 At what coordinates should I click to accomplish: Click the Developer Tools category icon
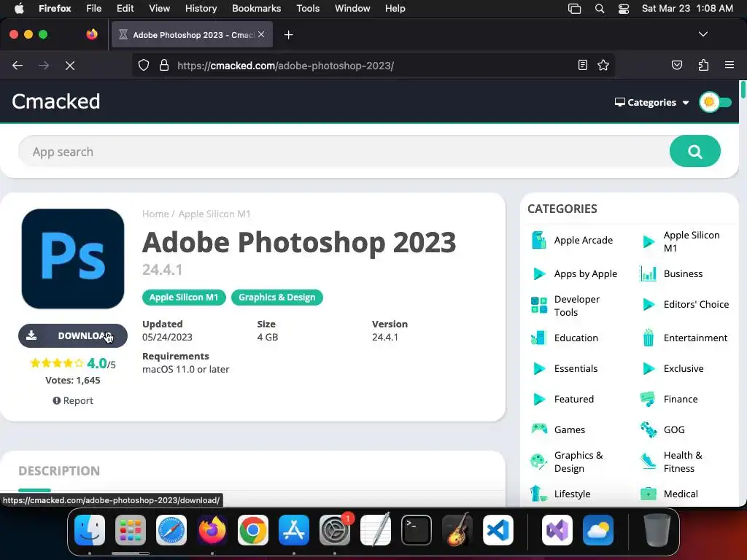pos(539,306)
